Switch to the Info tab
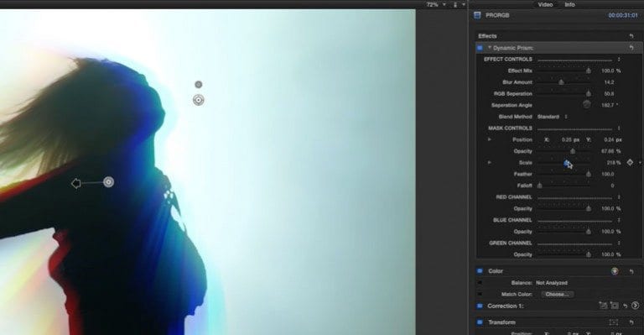 (569, 4)
